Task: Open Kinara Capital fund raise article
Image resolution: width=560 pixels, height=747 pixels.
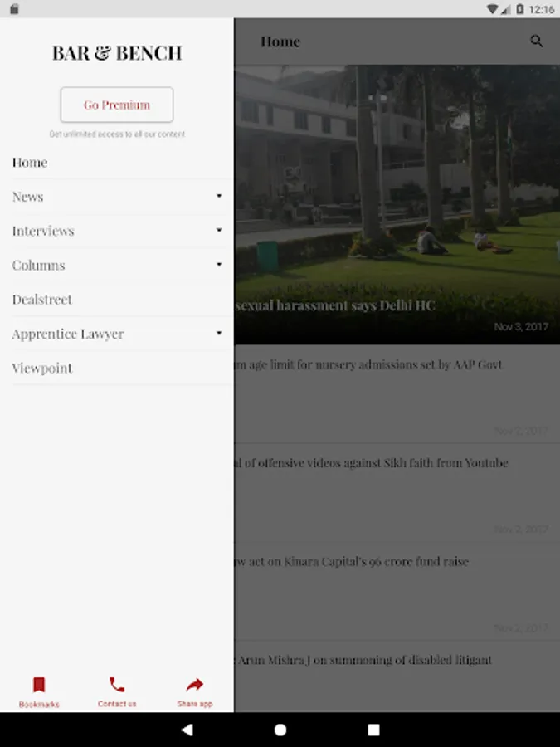Action: (397, 591)
